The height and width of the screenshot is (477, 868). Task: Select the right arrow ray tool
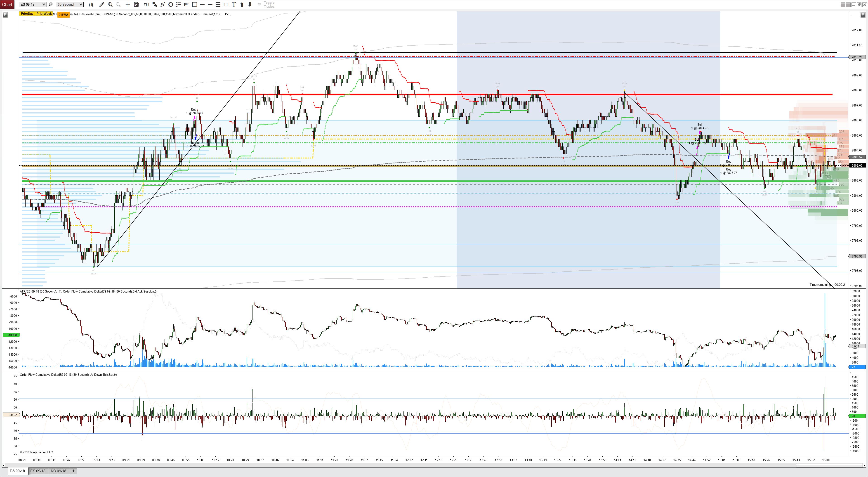point(210,4)
